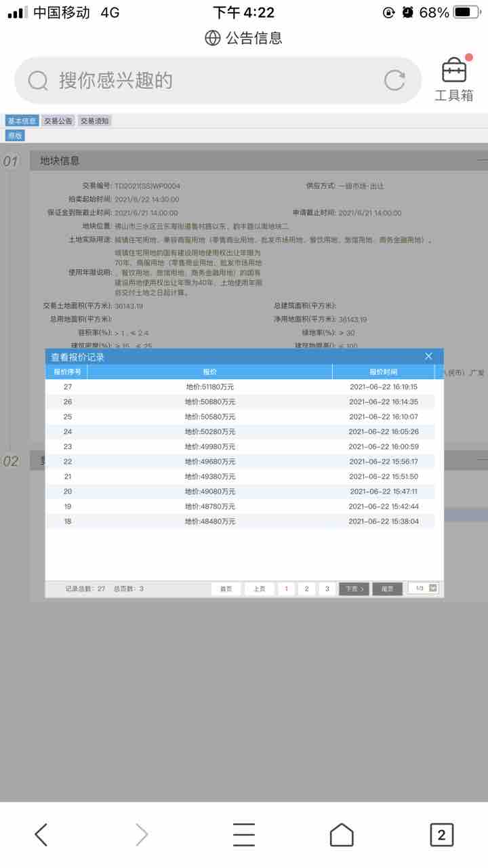Switch to the 交易公告 tab
Image resolution: width=488 pixels, height=868 pixels.
coord(58,121)
